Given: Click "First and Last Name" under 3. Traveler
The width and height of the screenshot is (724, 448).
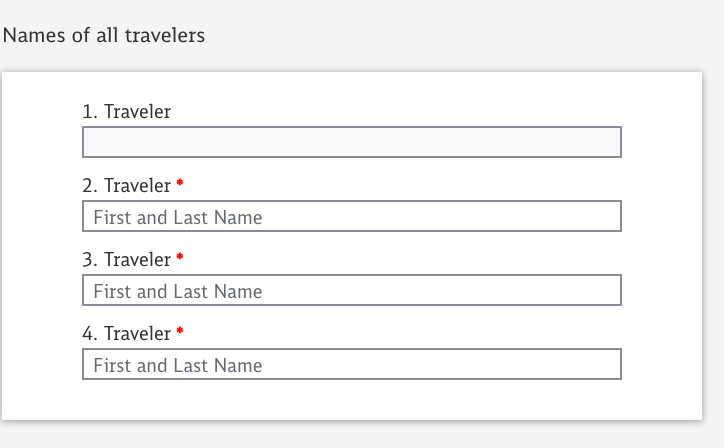Looking at the screenshot, I should 178,291.
